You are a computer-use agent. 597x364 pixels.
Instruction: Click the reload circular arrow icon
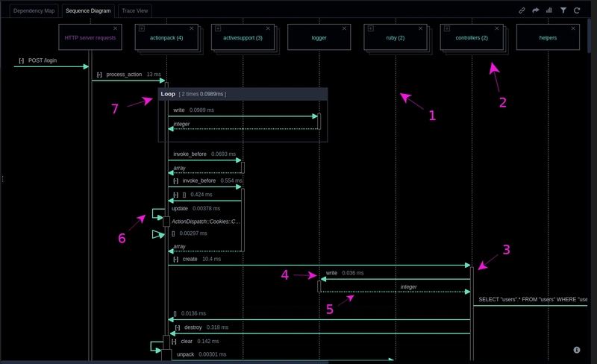point(577,10)
